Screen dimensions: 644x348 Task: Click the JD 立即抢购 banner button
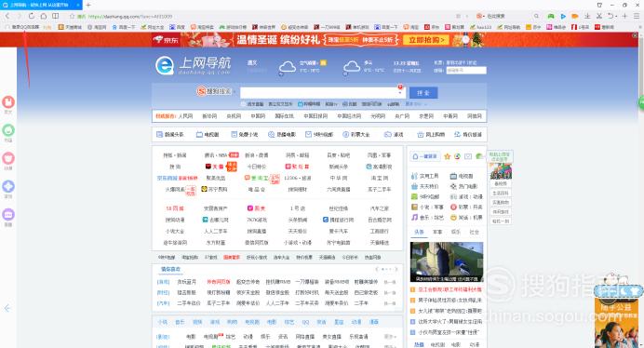(426, 40)
